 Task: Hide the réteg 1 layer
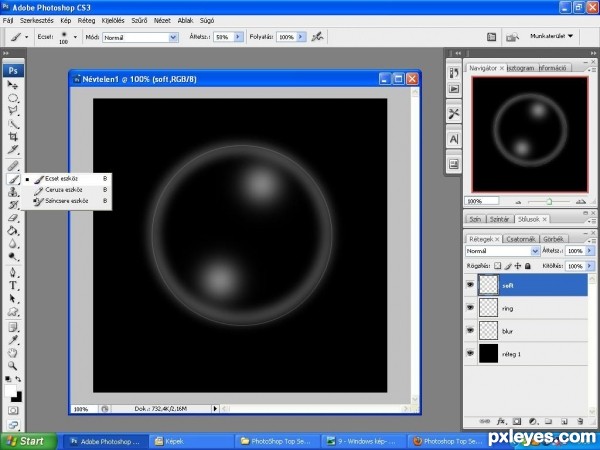470,353
